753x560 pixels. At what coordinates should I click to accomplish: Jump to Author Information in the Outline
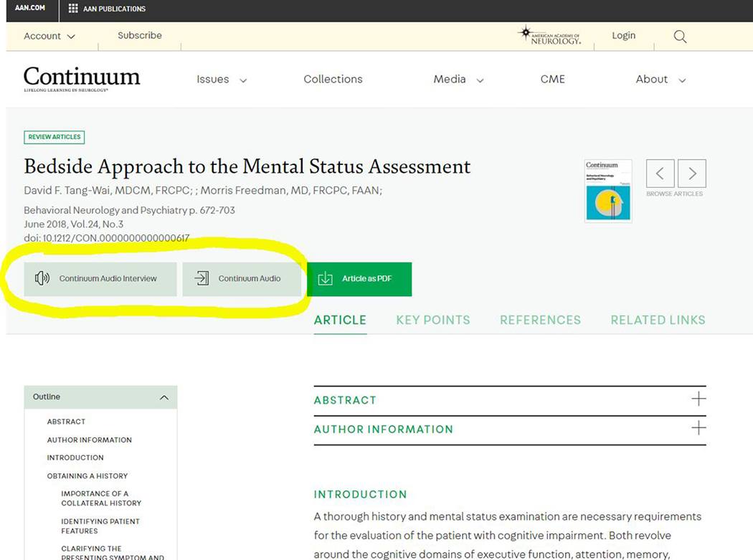(x=90, y=440)
